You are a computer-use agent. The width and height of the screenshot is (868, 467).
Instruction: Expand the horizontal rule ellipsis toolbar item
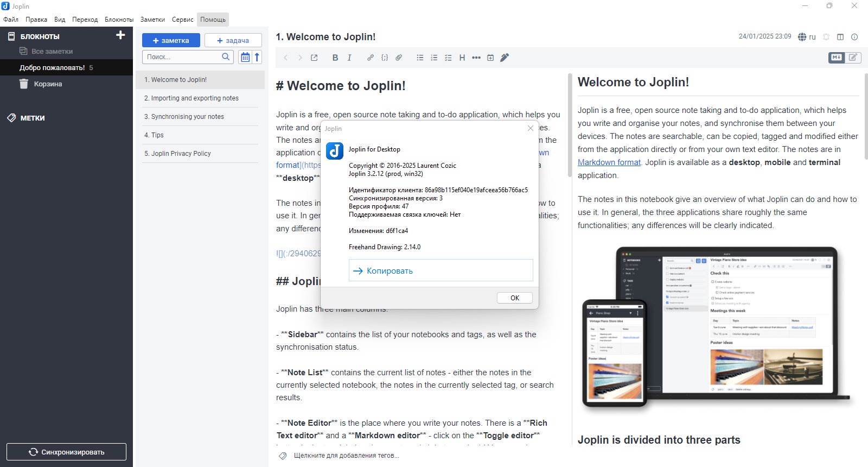(x=476, y=58)
